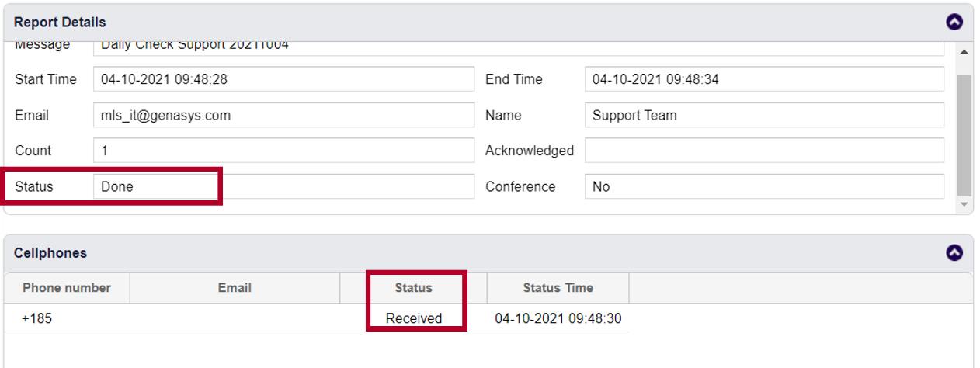This screenshot has height=368, width=980.
Task: Collapse the Report Details panel
Action: coord(954,22)
